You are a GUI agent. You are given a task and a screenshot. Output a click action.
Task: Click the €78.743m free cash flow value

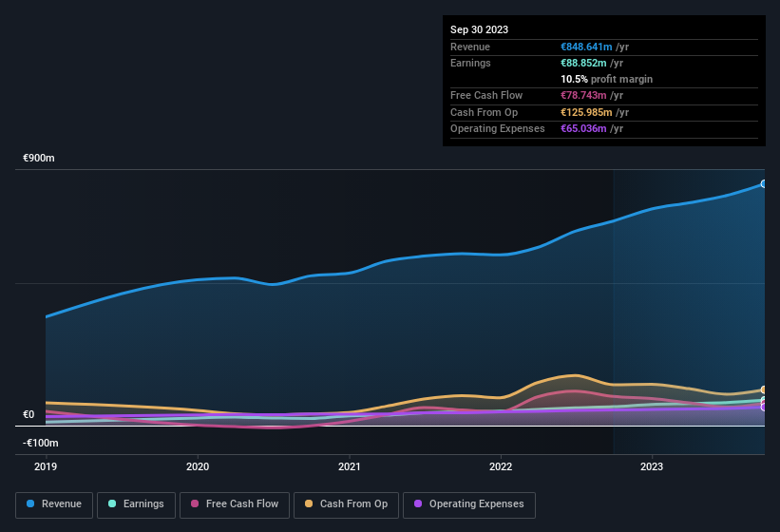[x=583, y=95]
